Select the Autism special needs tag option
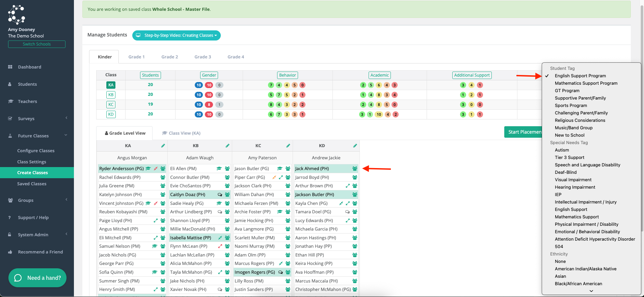Screen dimensions: 644x297 (x=562, y=150)
